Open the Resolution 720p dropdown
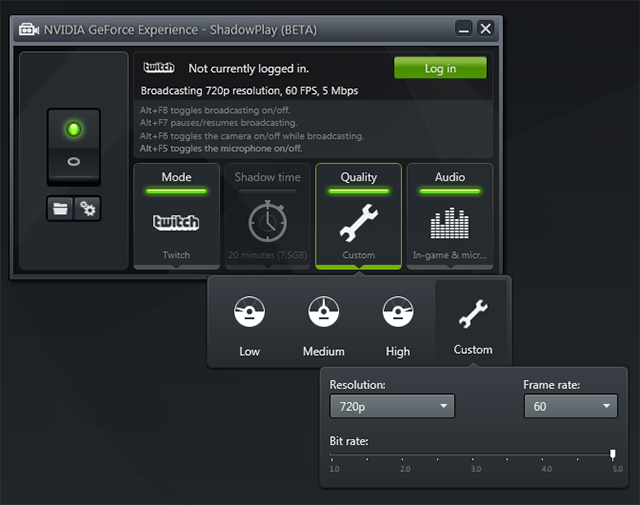 coord(392,406)
